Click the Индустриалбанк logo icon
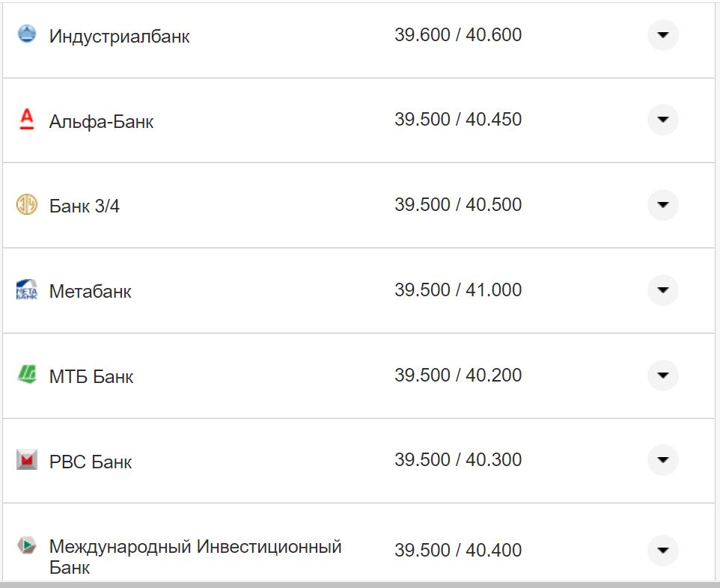Viewport: 720px width, 588px height. tap(26, 34)
